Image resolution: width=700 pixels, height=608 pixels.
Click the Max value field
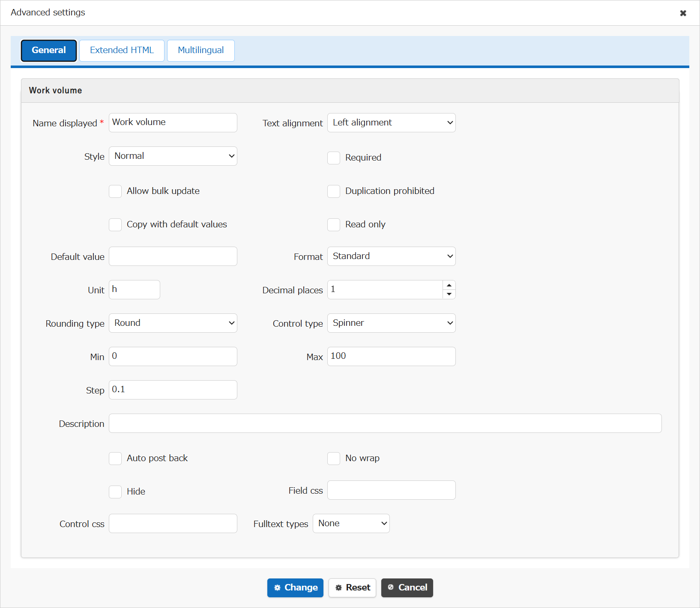(392, 356)
